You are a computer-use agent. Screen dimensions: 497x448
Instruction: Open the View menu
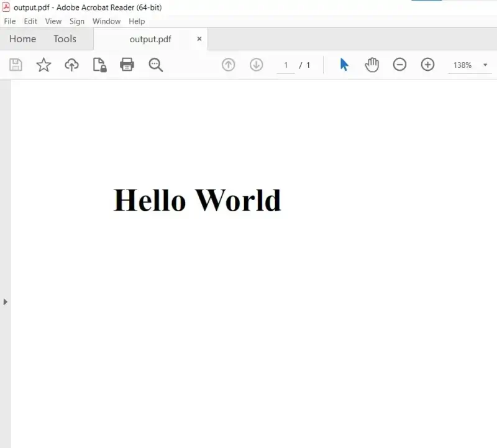[53, 21]
